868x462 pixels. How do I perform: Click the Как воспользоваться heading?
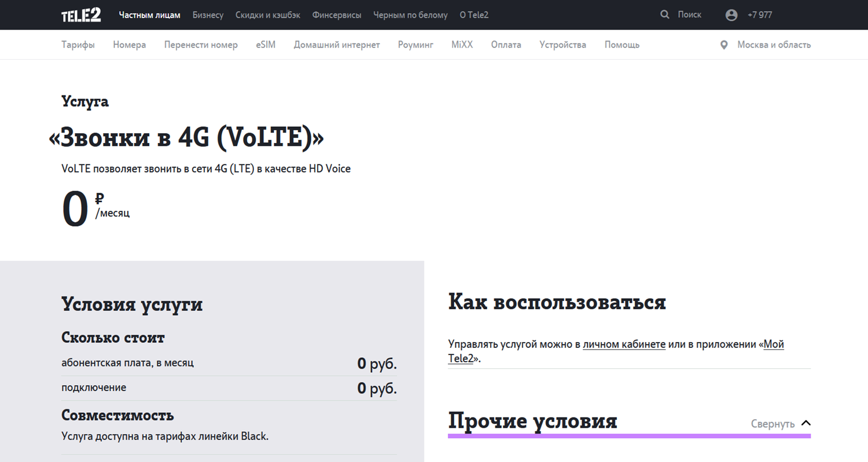[557, 302]
